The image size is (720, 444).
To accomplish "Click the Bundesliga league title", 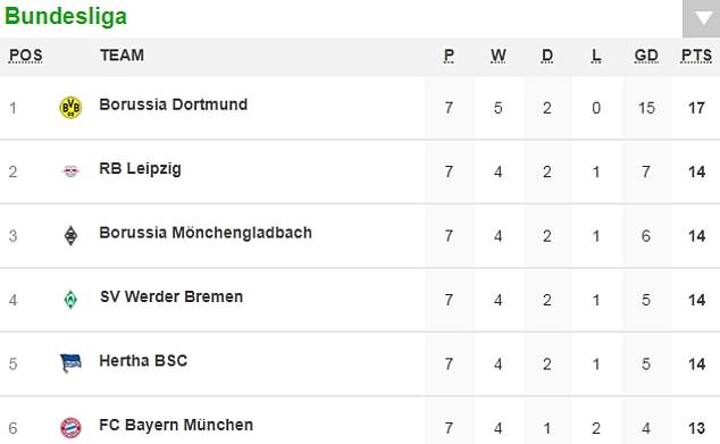I will [66, 17].
